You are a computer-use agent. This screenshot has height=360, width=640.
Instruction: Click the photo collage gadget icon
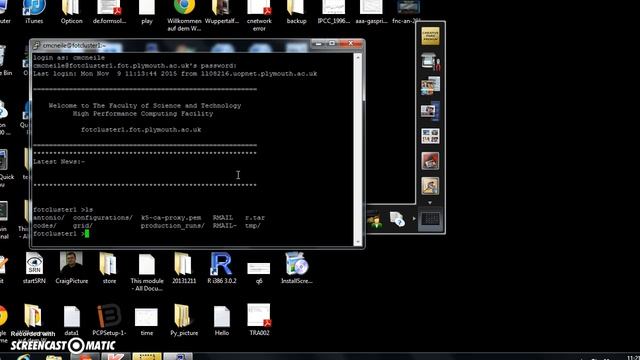[430, 86]
